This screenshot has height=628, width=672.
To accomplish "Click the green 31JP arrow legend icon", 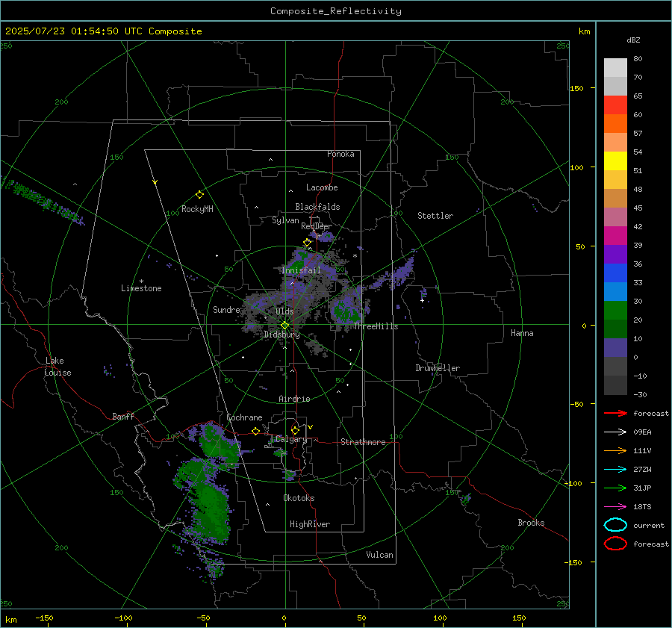I will click(615, 488).
